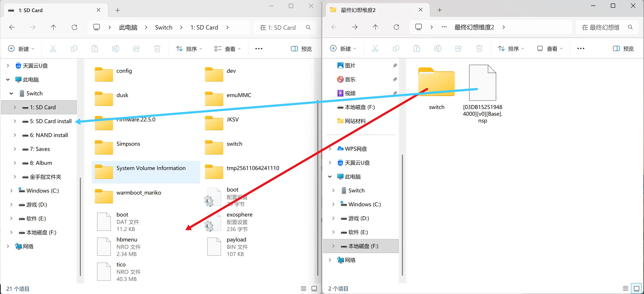The width and height of the screenshot is (644, 294).
Task: Toggle preview pane in 最终幻想维度2 window
Action: 623,49
